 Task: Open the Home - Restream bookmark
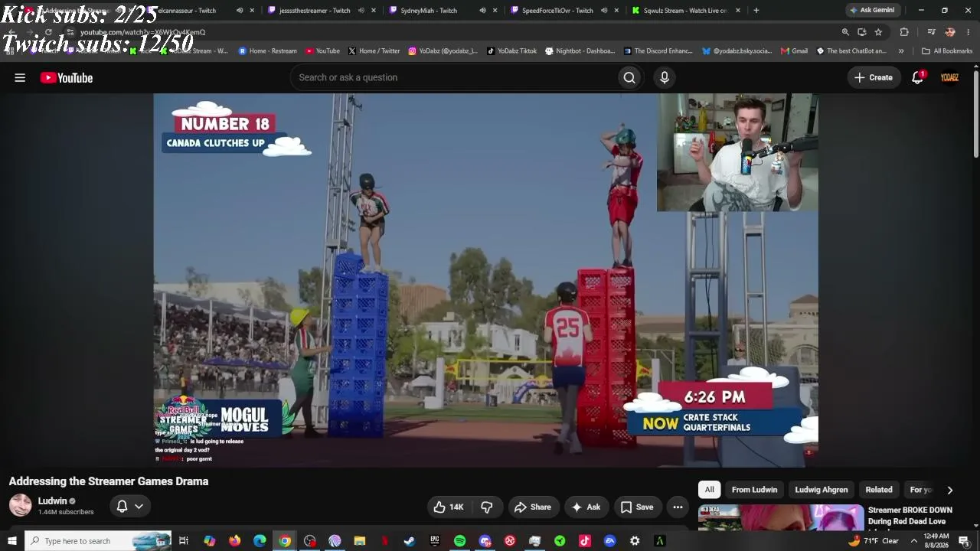[267, 51]
